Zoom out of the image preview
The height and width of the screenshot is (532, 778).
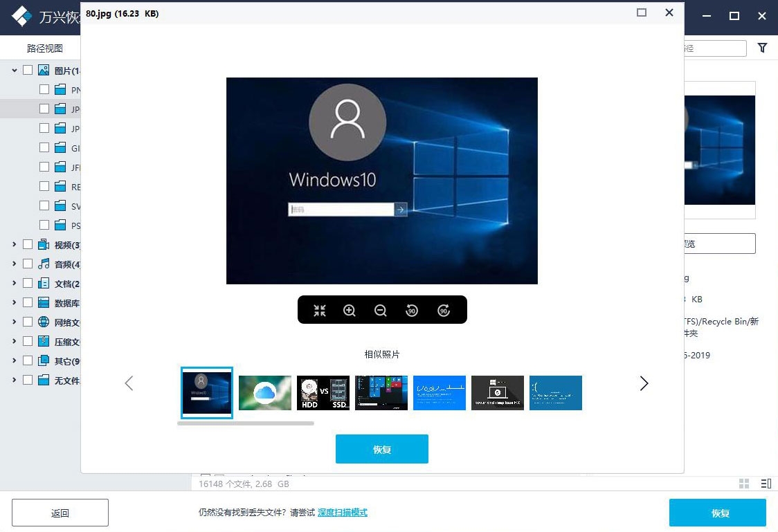tap(380, 310)
